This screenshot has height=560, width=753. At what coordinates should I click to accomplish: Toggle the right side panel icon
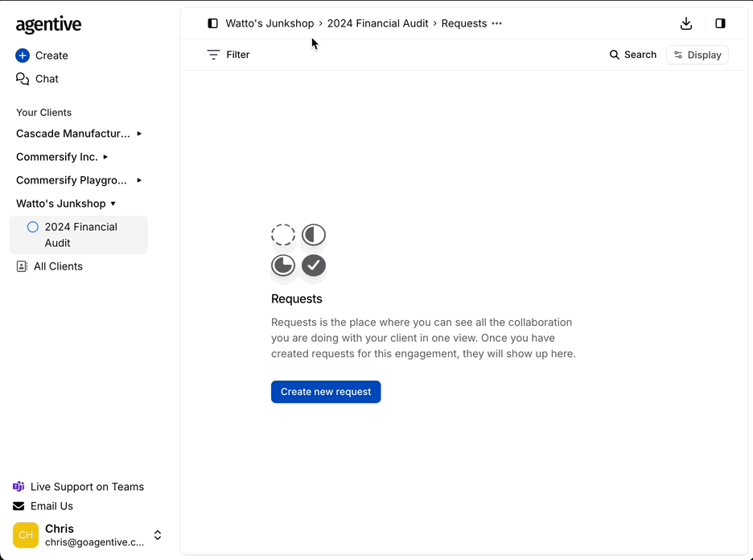click(720, 23)
